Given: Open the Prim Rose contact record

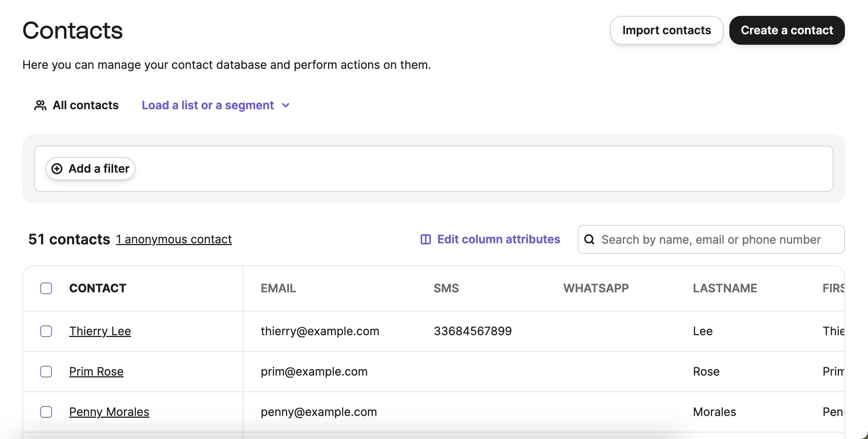Looking at the screenshot, I should [96, 372].
